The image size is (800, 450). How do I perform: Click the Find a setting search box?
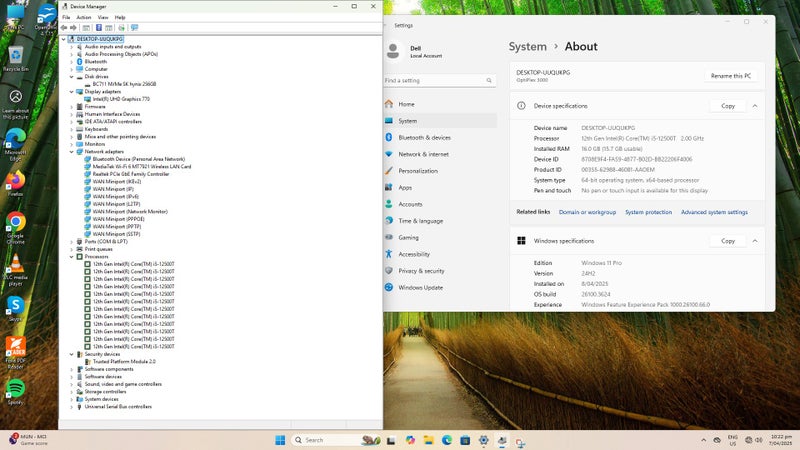(x=439, y=81)
